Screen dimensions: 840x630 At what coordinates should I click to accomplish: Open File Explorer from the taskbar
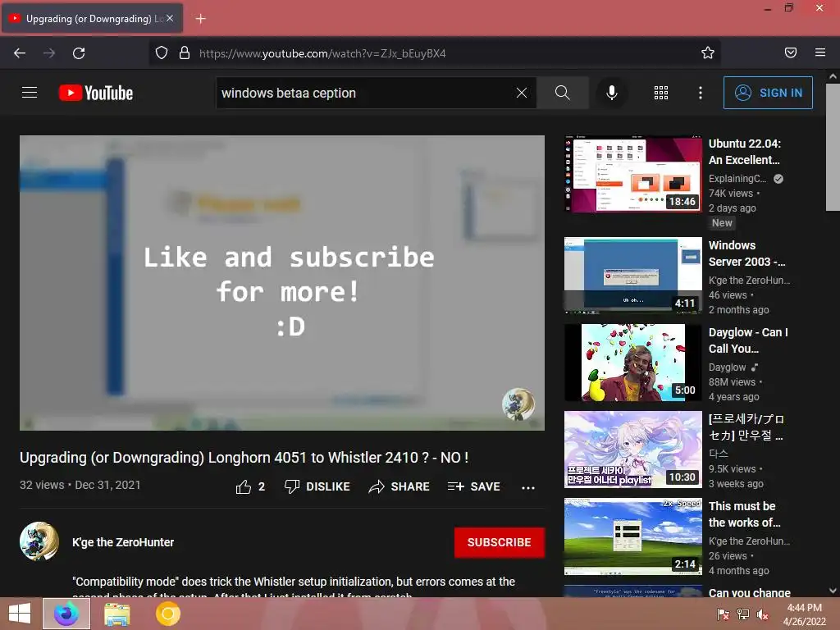(x=116, y=614)
